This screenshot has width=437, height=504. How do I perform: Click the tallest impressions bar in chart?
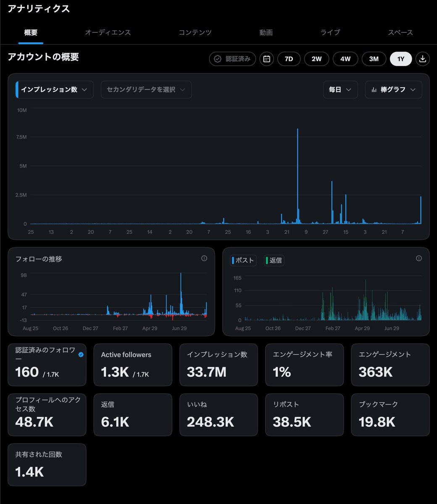(x=297, y=176)
